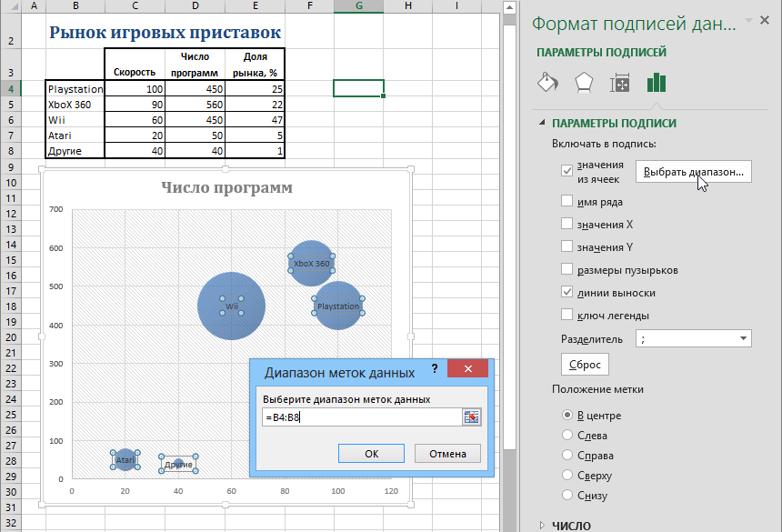Click cell containing XboX 360 in table
Viewport: 782px width, 532px height.
75,105
